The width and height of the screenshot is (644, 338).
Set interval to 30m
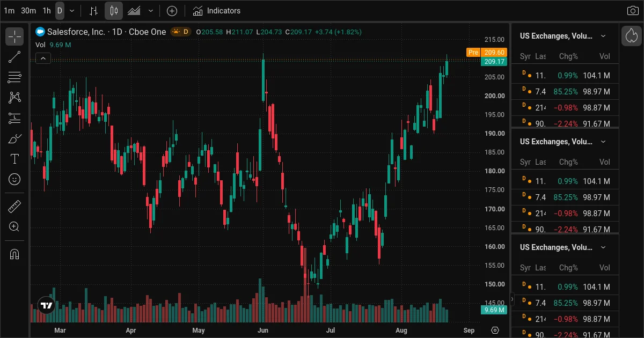[28, 11]
